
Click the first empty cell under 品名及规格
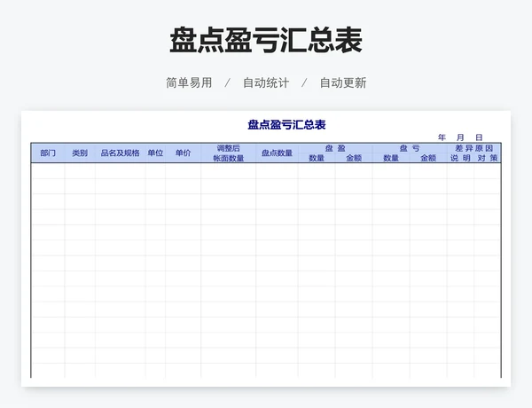tap(120, 170)
